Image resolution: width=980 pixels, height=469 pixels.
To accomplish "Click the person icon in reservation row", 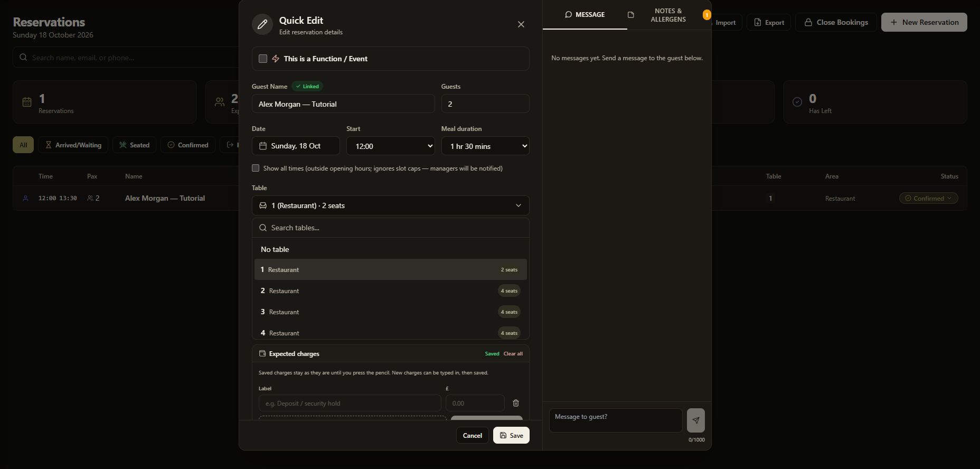I will (x=25, y=198).
